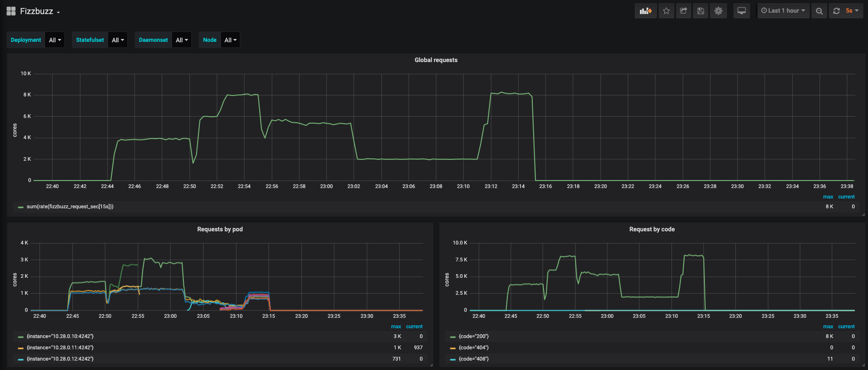
Task: Sort Requests by pod legend by current
Action: tap(414, 326)
